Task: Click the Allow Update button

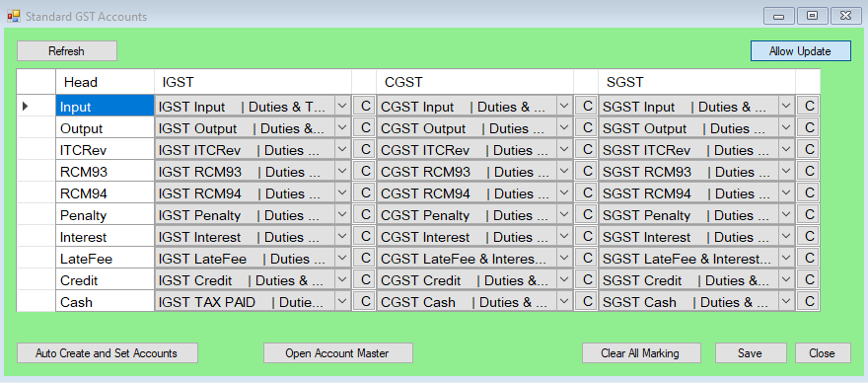Action: (x=801, y=51)
